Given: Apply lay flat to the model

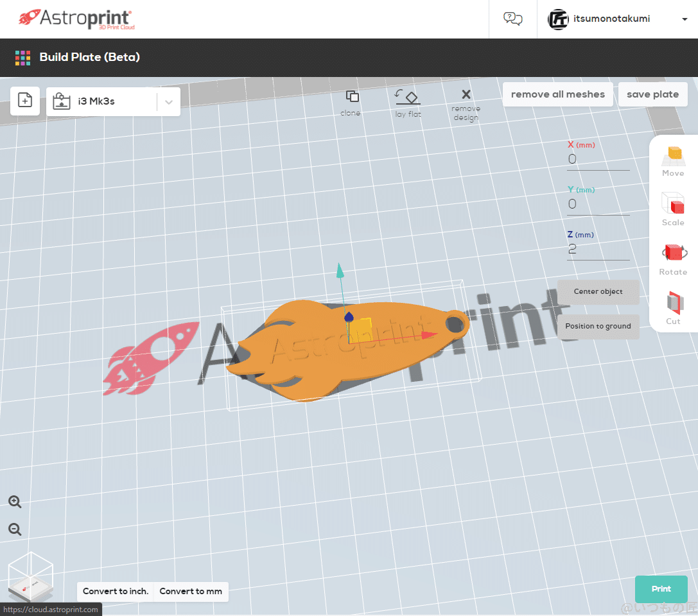Looking at the screenshot, I should click(407, 101).
